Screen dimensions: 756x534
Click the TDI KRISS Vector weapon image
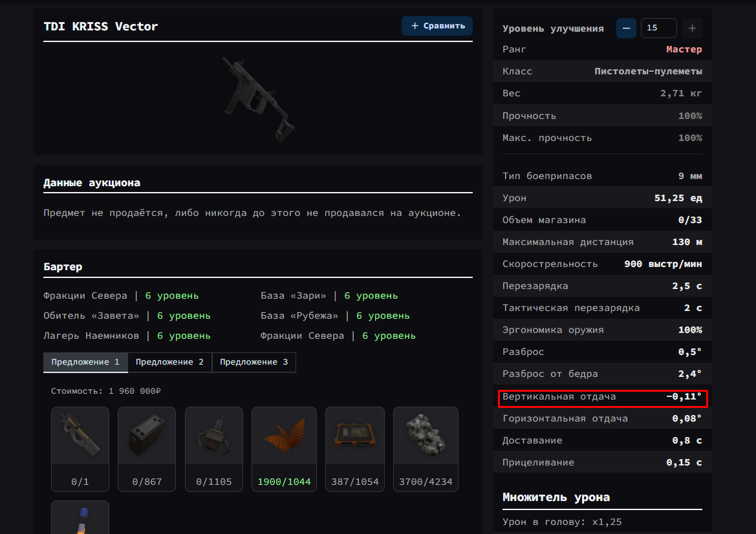(258, 100)
